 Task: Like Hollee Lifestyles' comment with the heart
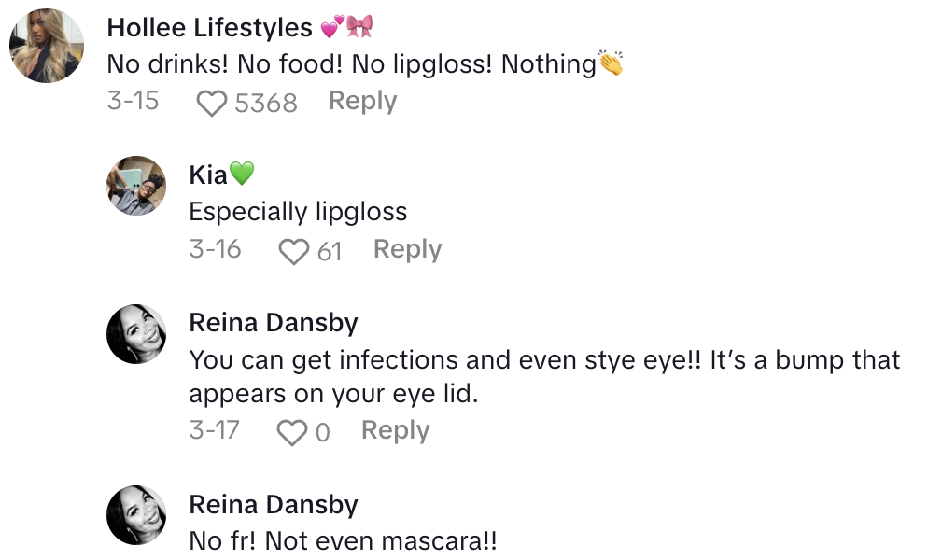[212, 103]
